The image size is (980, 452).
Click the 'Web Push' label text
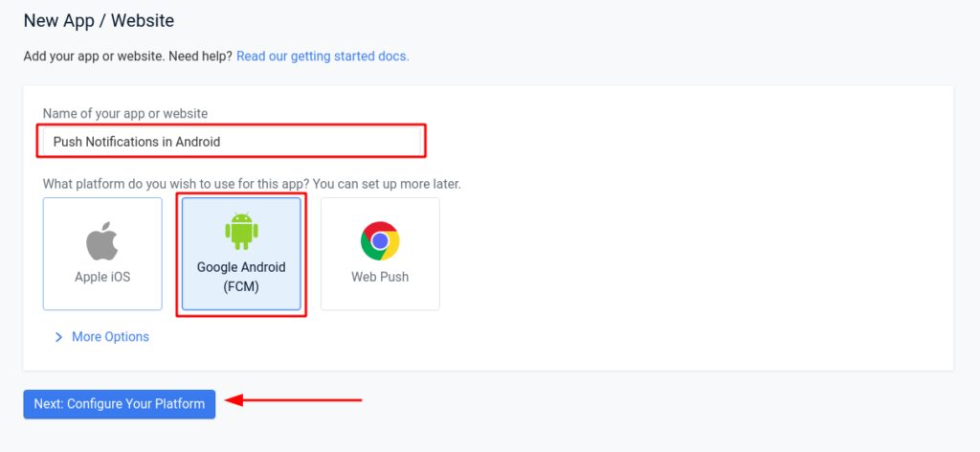(380, 277)
